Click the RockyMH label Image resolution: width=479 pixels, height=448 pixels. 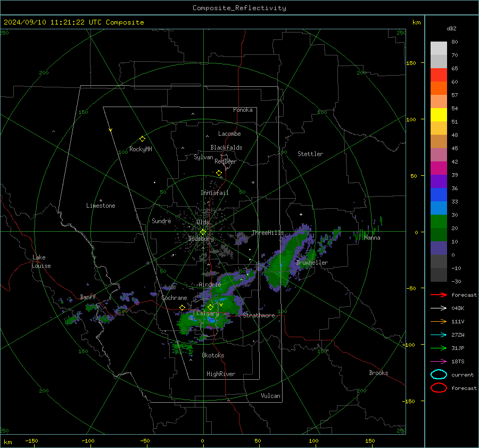tap(141, 149)
